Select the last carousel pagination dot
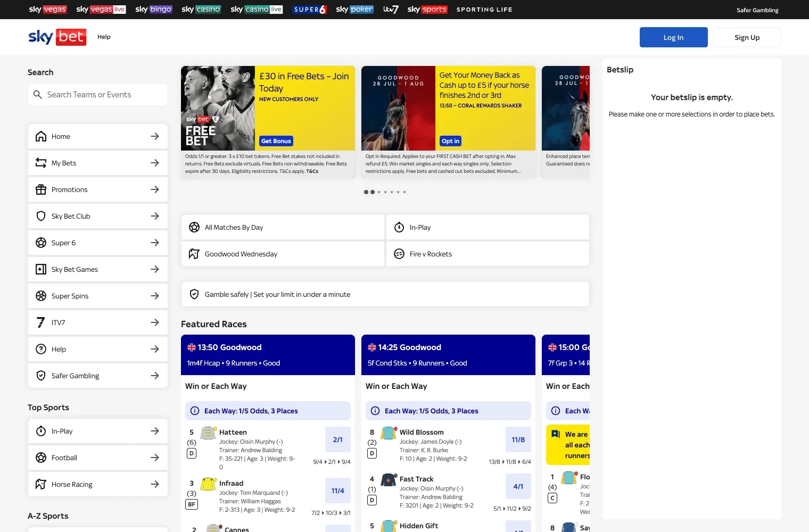 pyautogui.click(x=404, y=192)
